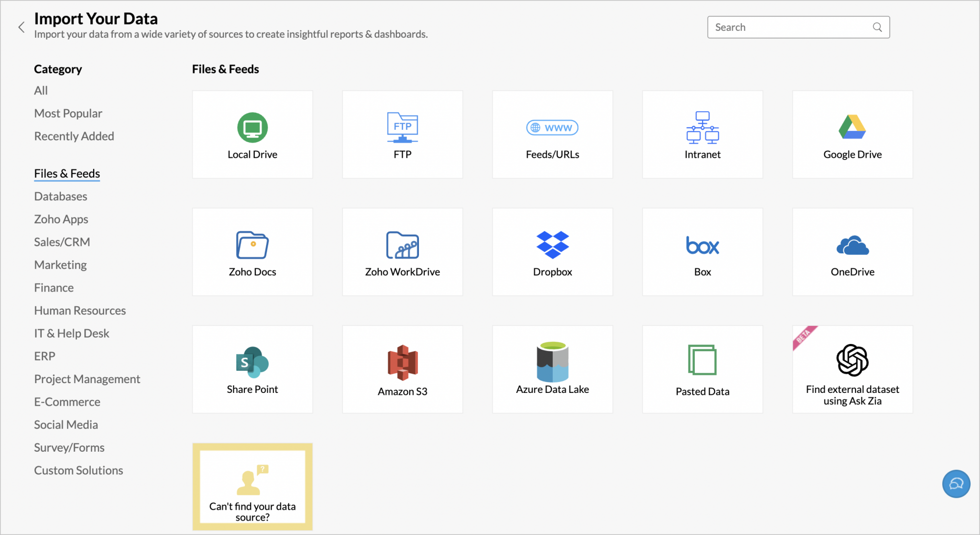
Task: Go back using the left arrow
Action: pyautogui.click(x=21, y=27)
